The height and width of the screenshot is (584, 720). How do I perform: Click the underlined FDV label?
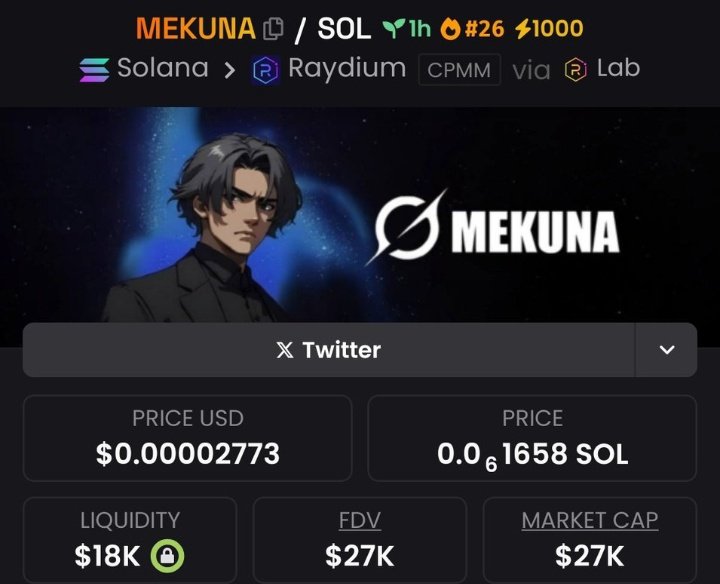point(360,520)
